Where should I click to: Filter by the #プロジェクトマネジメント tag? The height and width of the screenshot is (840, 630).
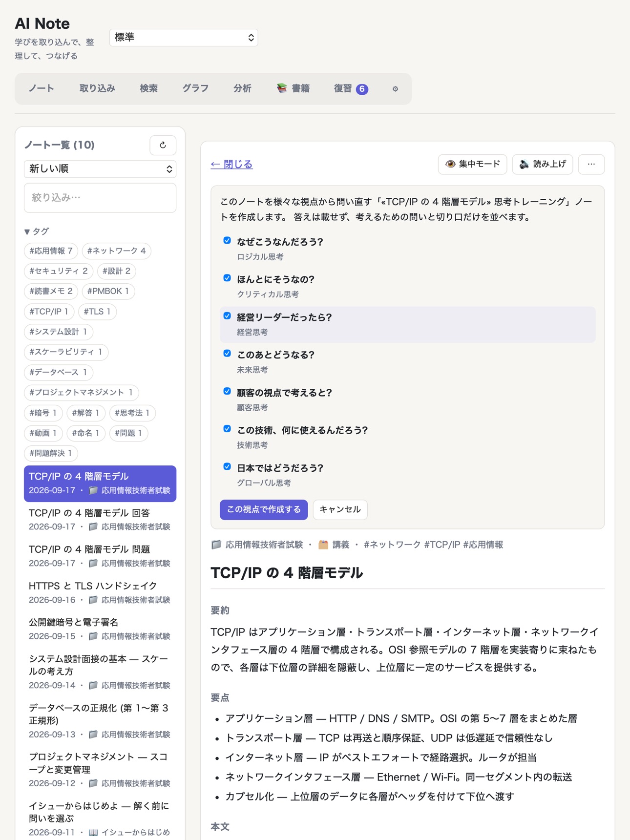click(81, 393)
